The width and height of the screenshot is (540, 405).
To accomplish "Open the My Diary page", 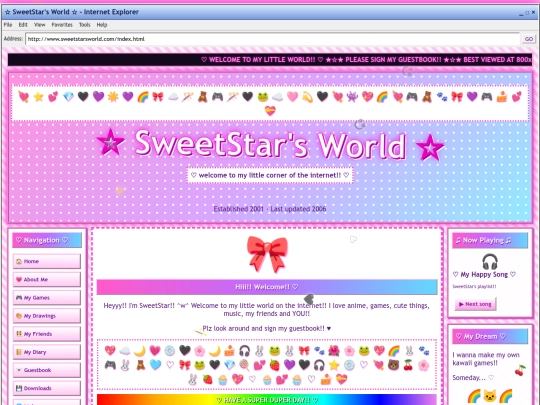I will tap(47, 352).
